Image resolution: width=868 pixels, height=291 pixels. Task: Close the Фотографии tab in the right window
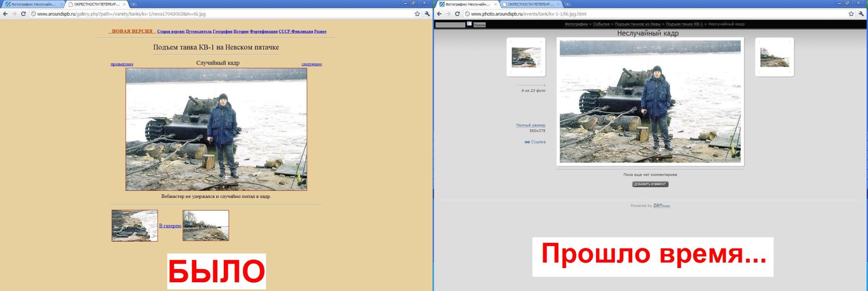coord(495,4)
